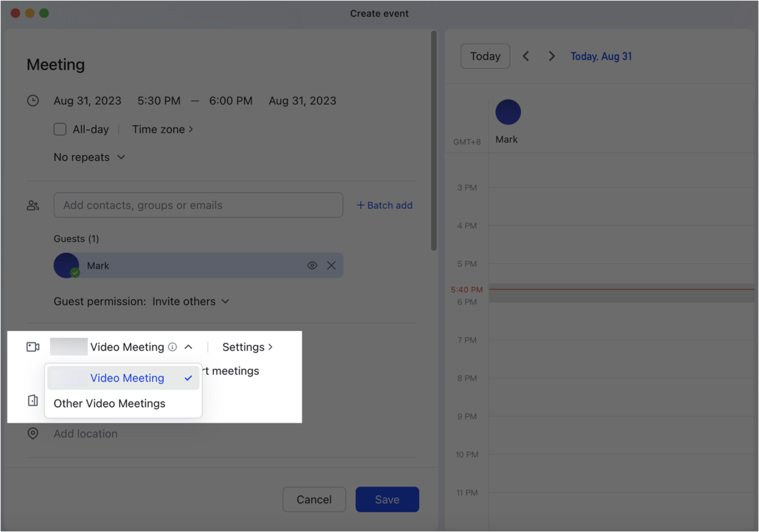
Task: Click Batch add link
Action: [x=384, y=205]
